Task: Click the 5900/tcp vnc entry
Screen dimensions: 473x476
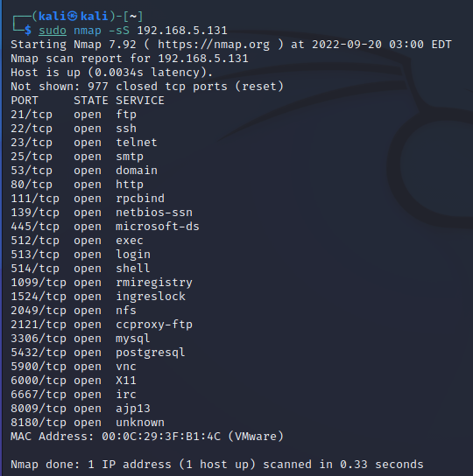Action: pos(74,367)
